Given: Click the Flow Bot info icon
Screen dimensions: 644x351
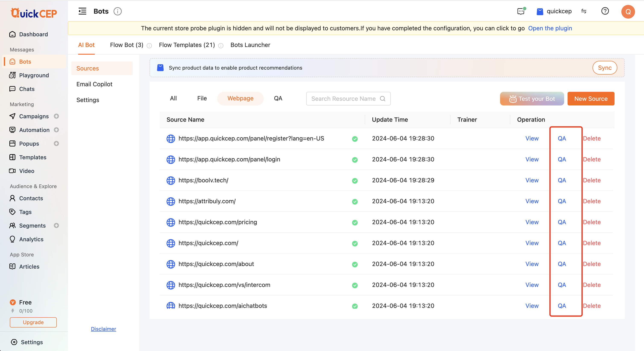Looking at the screenshot, I should click(x=149, y=45).
